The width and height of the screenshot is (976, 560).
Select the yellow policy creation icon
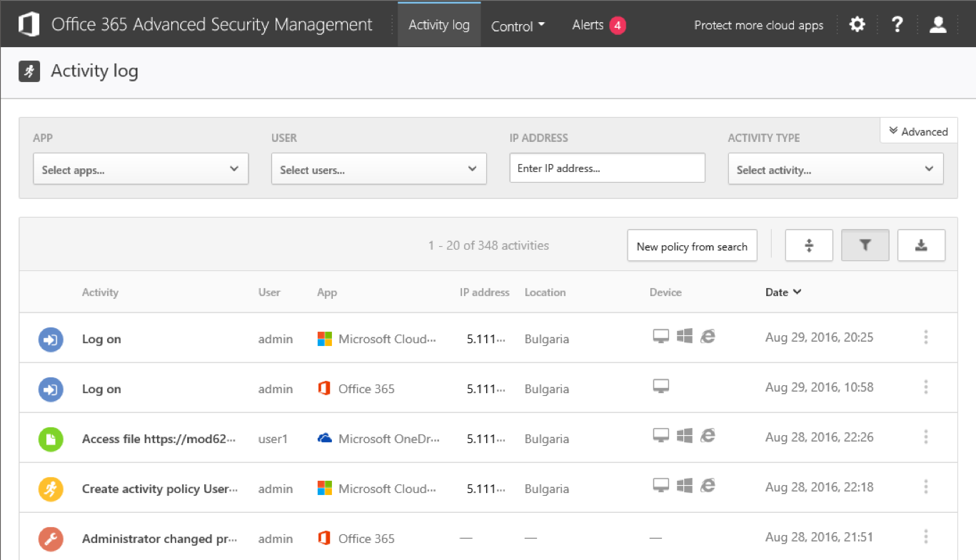50,489
